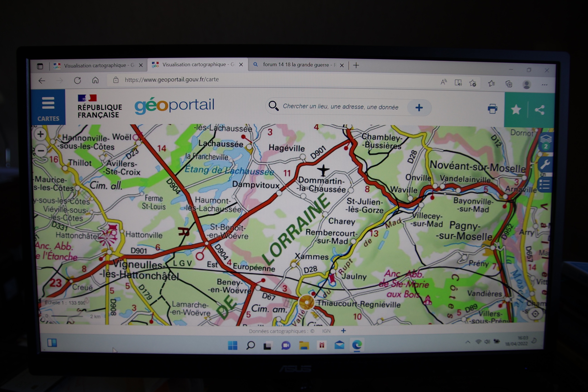Image resolution: width=588 pixels, height=392 pixels.
Task: Go back to the previous page
Action: (42, 81)
